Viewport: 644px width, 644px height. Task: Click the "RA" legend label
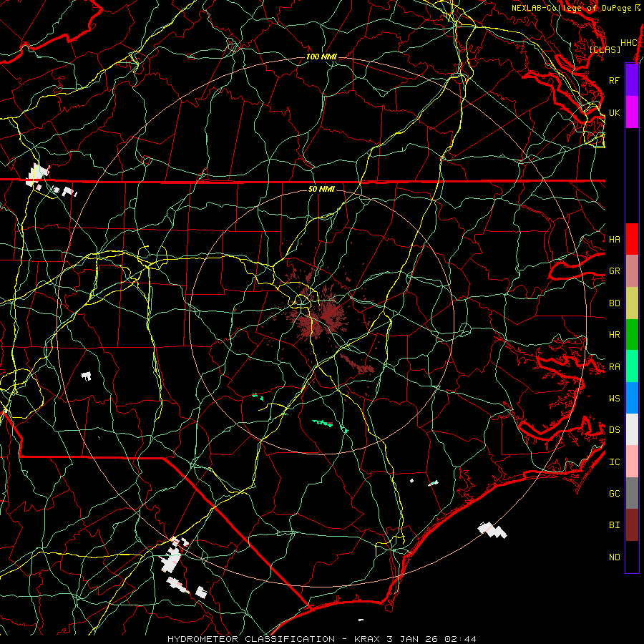[614, 367]
